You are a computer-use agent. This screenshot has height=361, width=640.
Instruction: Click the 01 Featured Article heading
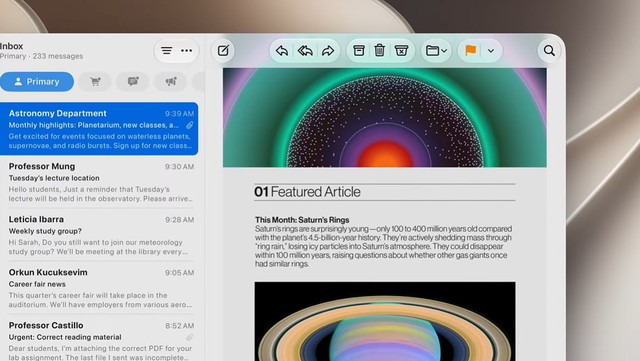(307, 192)
